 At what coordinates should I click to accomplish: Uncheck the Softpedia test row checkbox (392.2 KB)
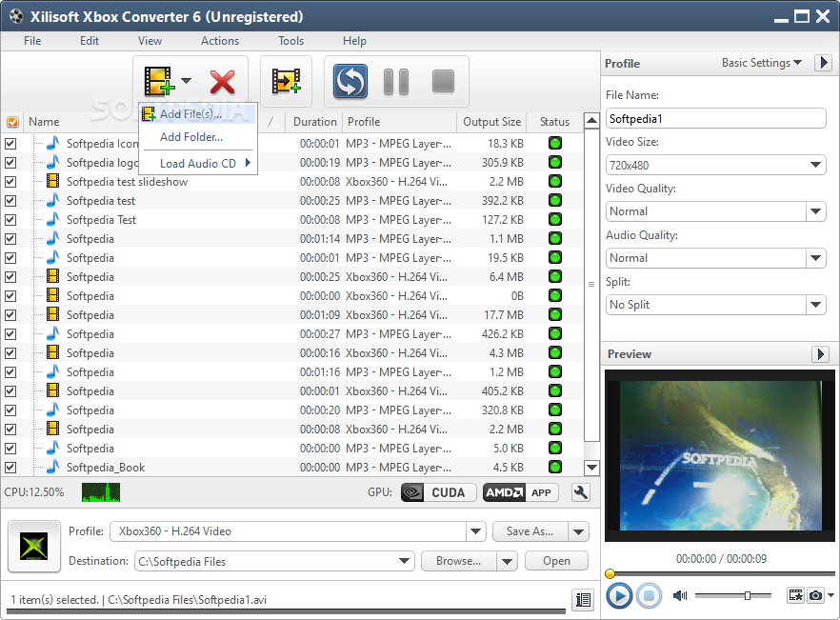[x=10, y=200]
